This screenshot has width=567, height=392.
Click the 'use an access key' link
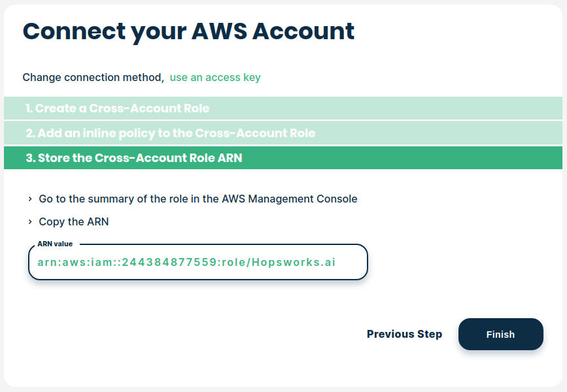coord(215,77)
